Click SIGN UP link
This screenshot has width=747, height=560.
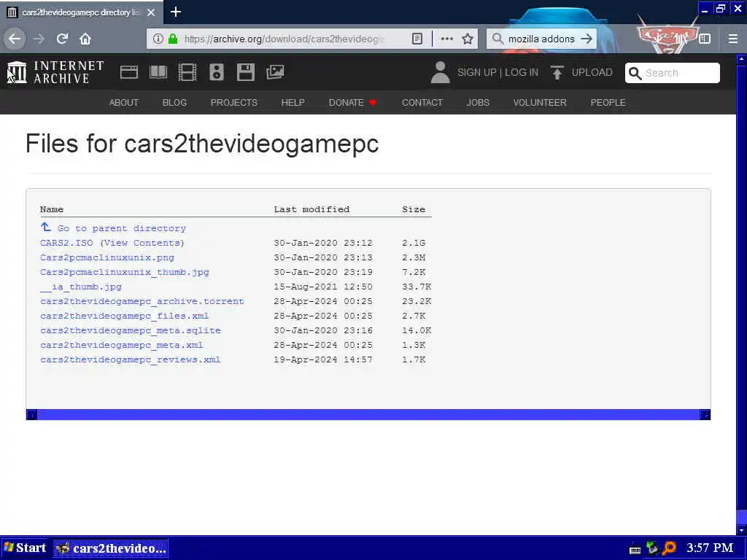point(477,72)
